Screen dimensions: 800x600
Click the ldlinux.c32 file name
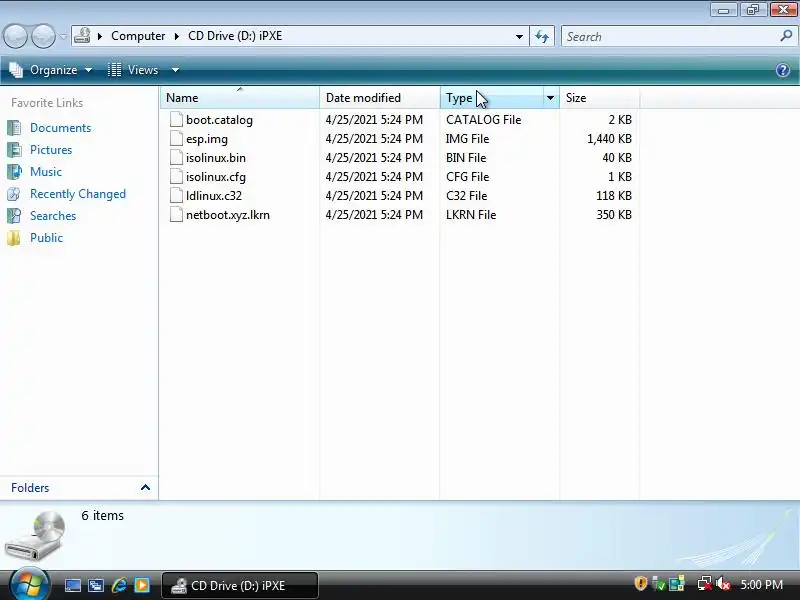point(214,196)
